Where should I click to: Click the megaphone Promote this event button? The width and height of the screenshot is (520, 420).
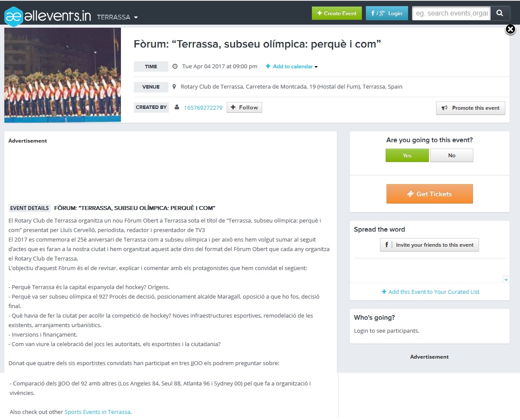471,108
